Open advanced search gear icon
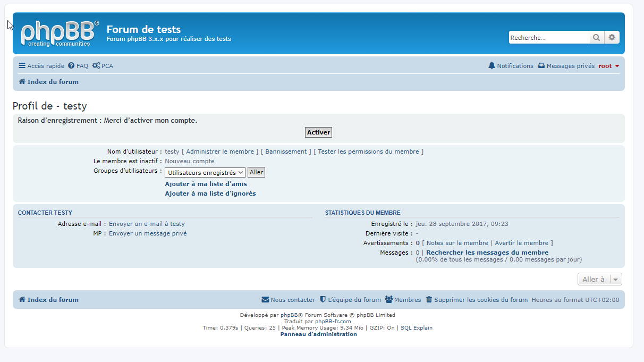 [612, 37]
